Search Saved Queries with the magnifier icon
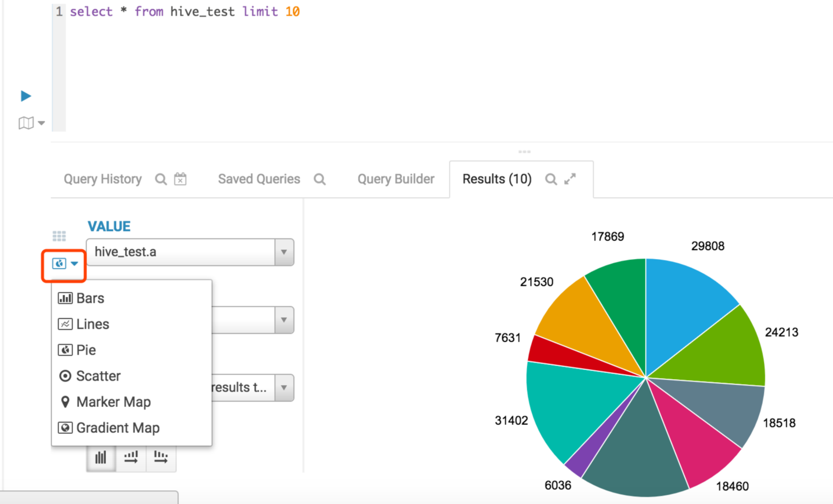Image resolution: width=833 pixels, height=504 pixels. 319,179
